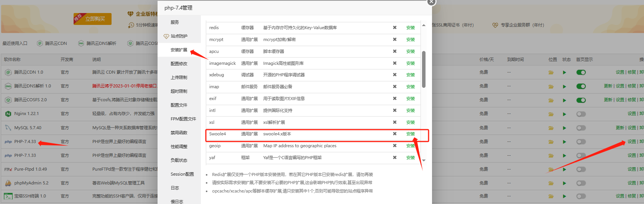The image size is (644, 204).
Task: Install the apcu extension
Action: [x=411, y=51]
